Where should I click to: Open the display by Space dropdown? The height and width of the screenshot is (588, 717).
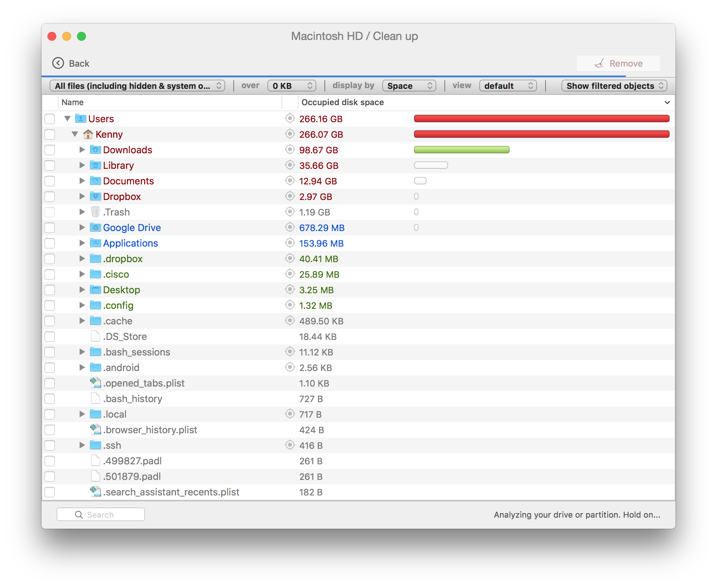(x=408, y=86)
